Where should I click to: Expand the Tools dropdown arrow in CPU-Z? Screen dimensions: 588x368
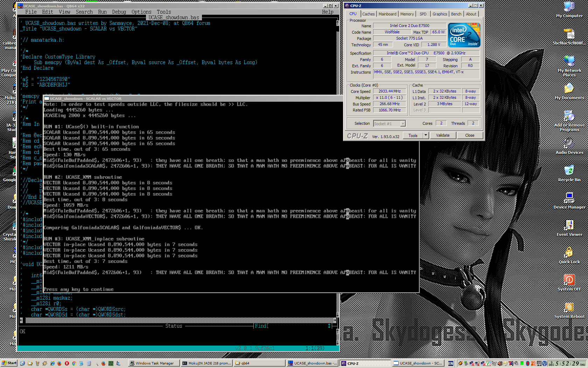(x=426, y=135)
